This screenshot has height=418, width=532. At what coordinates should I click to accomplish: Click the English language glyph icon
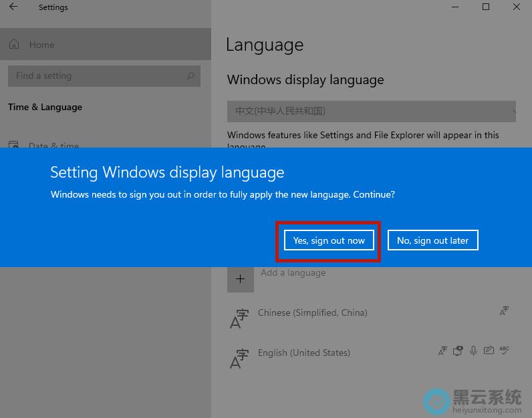click(x=239, y=359)
